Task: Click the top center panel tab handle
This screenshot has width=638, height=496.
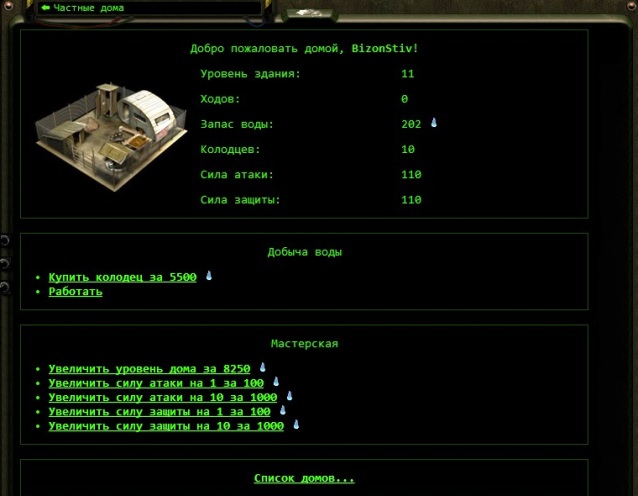Action: [310, 13]
